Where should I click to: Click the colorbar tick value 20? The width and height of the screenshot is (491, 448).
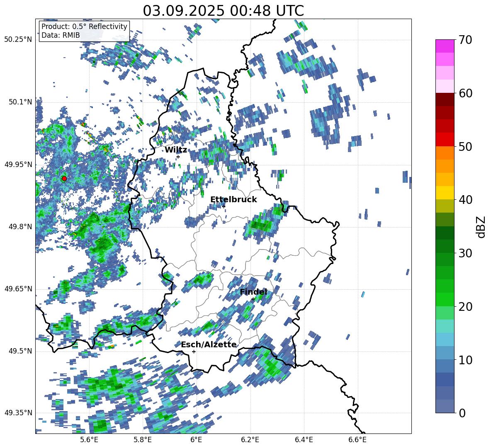pyautogui.click(x=465, y=307)
